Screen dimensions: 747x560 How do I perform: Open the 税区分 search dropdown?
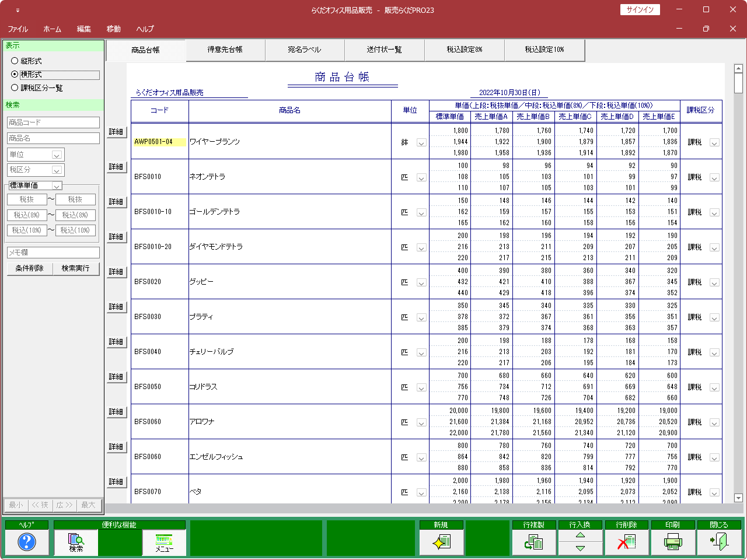[x=57, y=170]
